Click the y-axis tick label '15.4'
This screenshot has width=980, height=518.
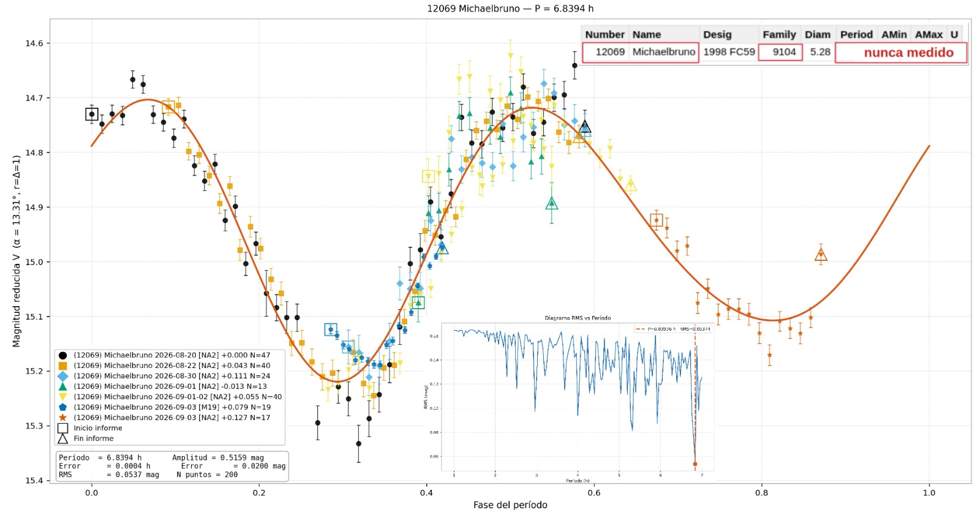coord(34,481)
